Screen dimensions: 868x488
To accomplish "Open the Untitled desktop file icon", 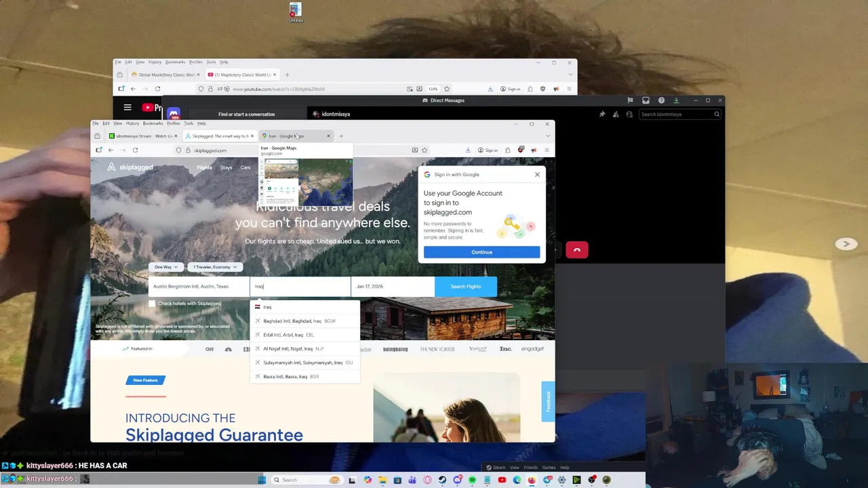I will (295, 13).
